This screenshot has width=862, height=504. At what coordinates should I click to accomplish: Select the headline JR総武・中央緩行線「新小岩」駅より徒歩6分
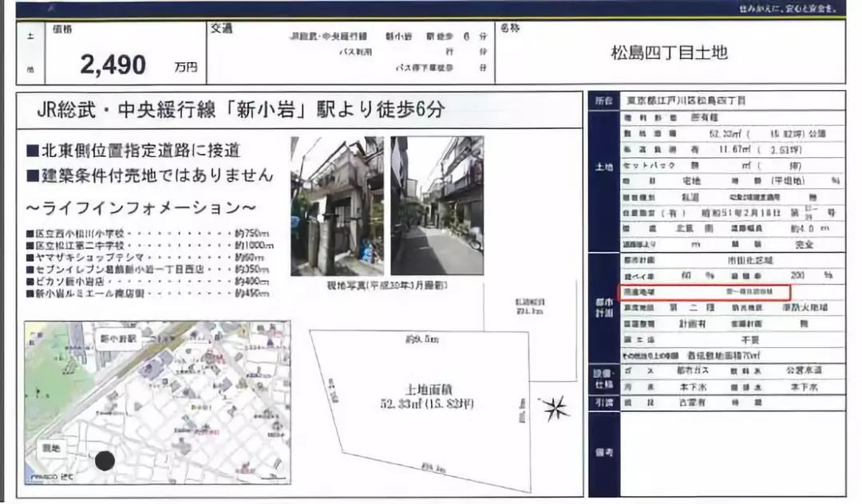point(241,110)
